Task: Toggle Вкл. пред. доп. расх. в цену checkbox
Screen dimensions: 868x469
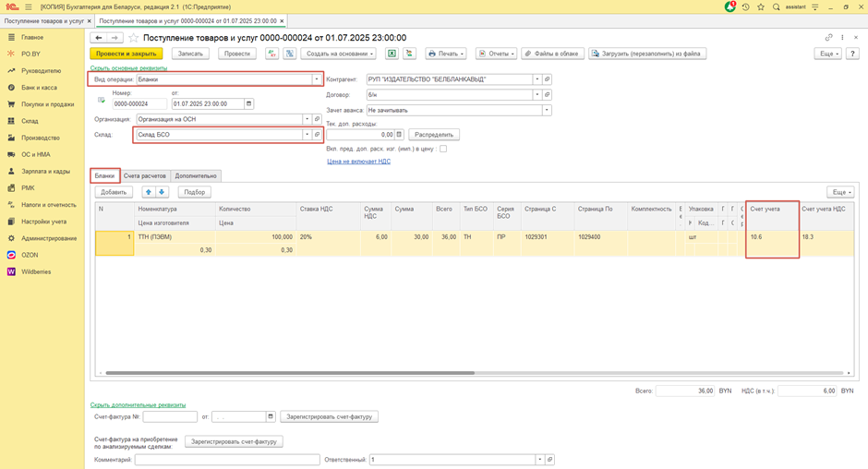Action: pyautogui.click(x=443, y=149)
